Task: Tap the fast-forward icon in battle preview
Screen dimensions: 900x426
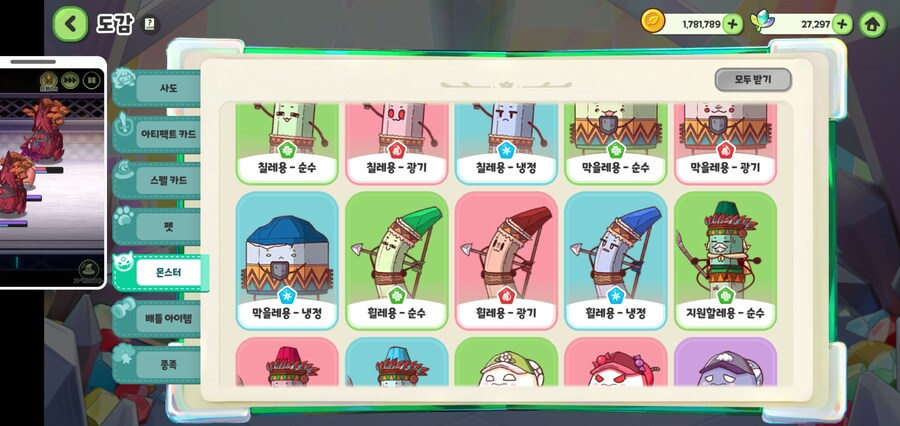Action: click(x=70, y=80)
